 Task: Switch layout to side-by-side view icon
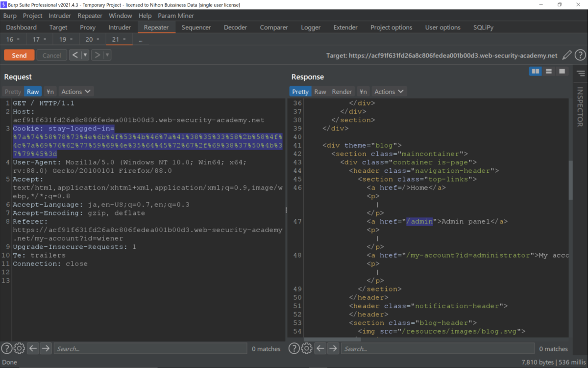pyautogui.click(x=536, y=72)
